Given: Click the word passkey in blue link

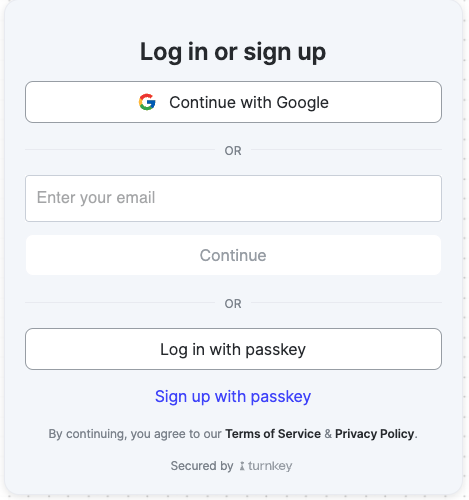Looking at the screenshot, I should click(281, 397).
